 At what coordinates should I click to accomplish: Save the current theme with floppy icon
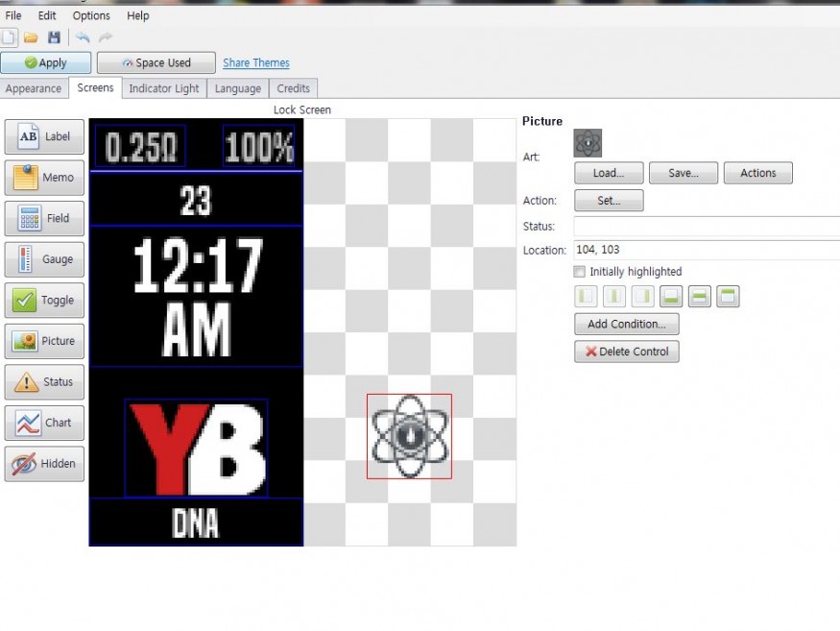coord(54,37)
